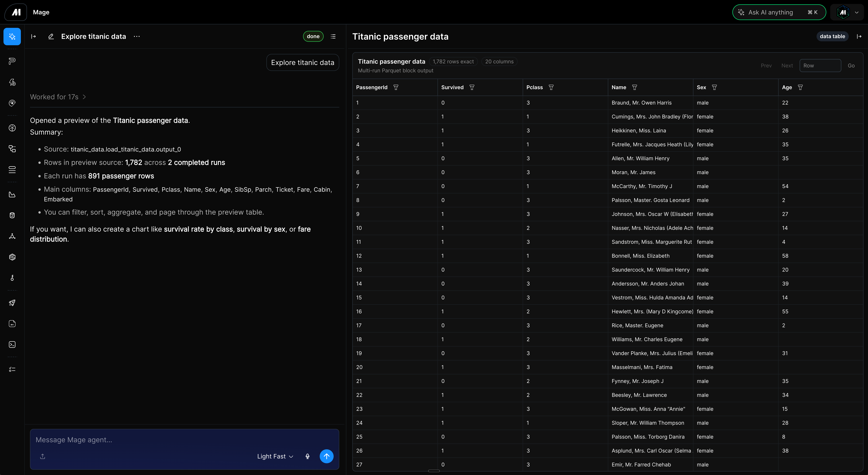The height and width of the screenshot is (475, 868).
Task: Select cell Emir, Mr. Farred Chehab
Action: pyautogui.click(x=650, y=465)
